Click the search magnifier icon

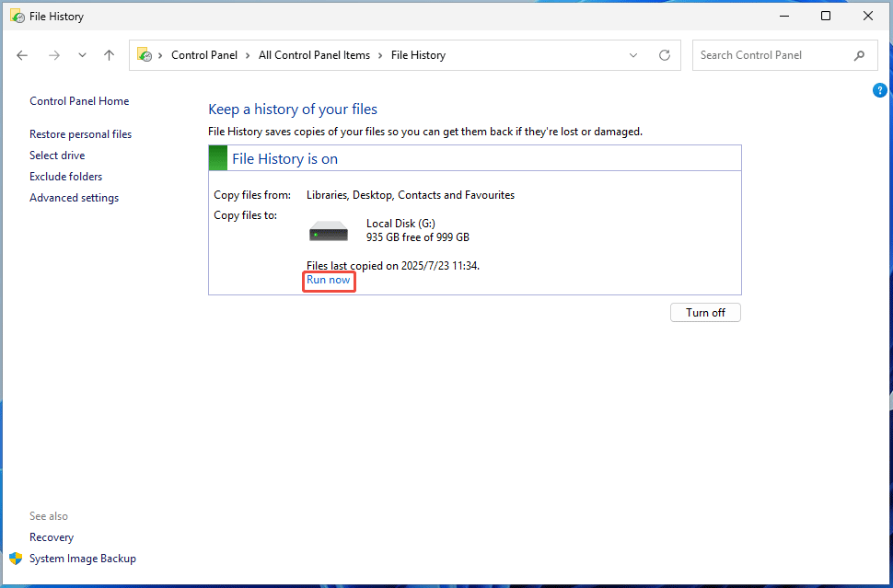pyautogui.click(x=859, y=55)
